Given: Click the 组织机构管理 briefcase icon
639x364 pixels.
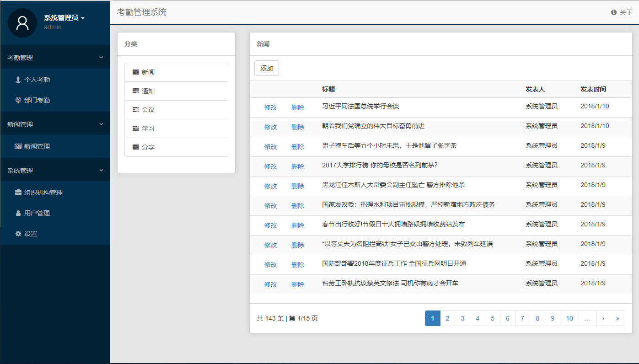Looking at the screenshot, I should coord(18,193).
